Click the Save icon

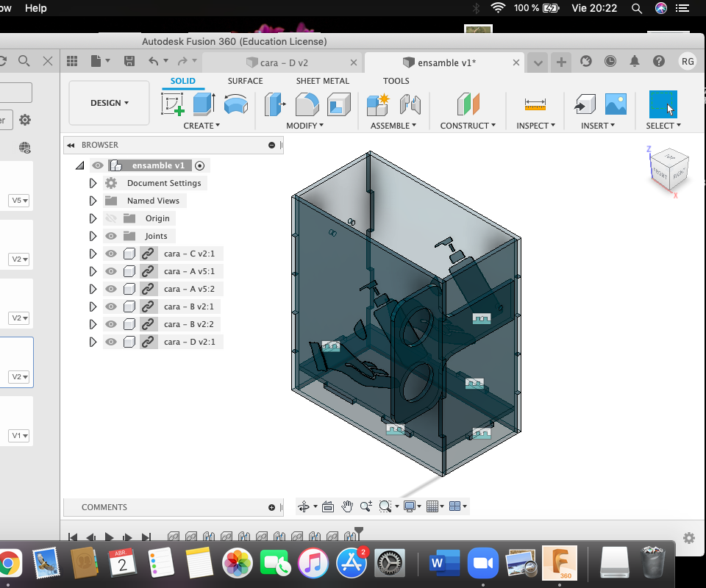(x=129, y=61)
